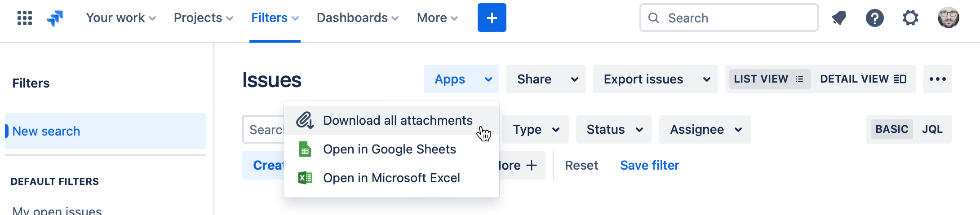Expand the Status filter dropdown
Screen dimensions: 980x215
pos(614,129)
